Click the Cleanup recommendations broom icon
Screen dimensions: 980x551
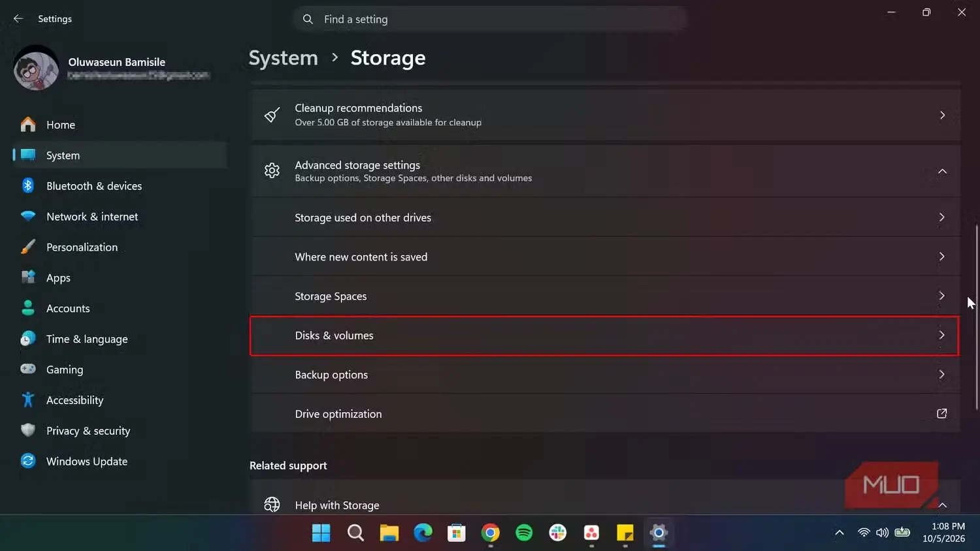coord(272,115)
